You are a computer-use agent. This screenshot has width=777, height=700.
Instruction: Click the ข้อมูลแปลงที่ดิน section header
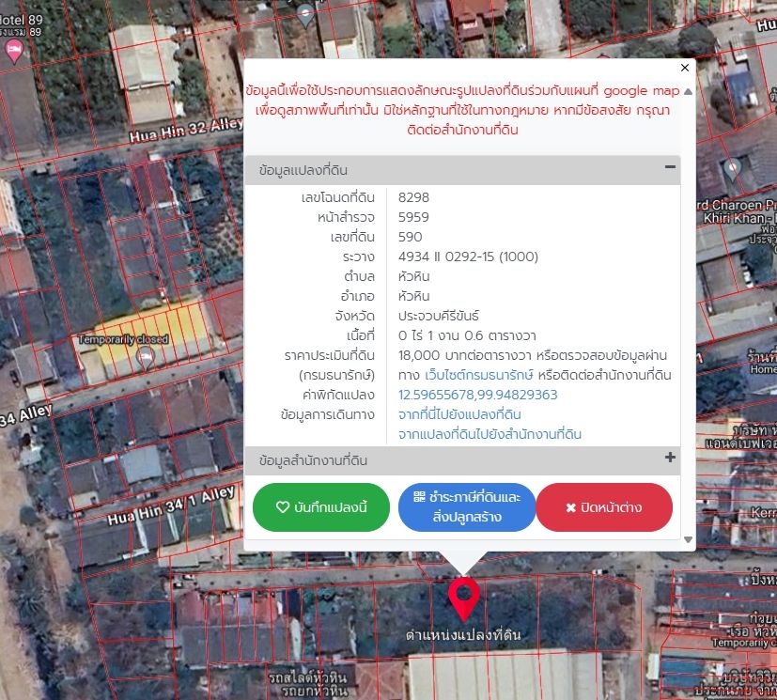coord(462,170)
